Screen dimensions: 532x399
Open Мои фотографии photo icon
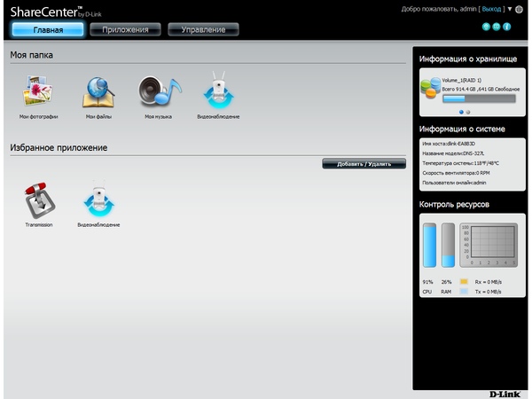(x=38, y=91)
